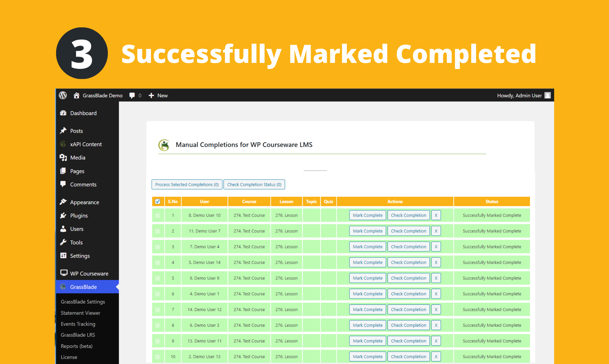This screenshot has height=364, width=609.
Task: Remove Demo User 3 row with X
Action: point(436,325)
